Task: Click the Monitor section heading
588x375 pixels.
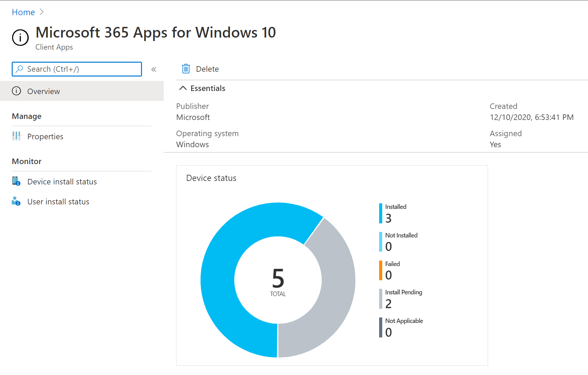Action: (x=27, y=161)
